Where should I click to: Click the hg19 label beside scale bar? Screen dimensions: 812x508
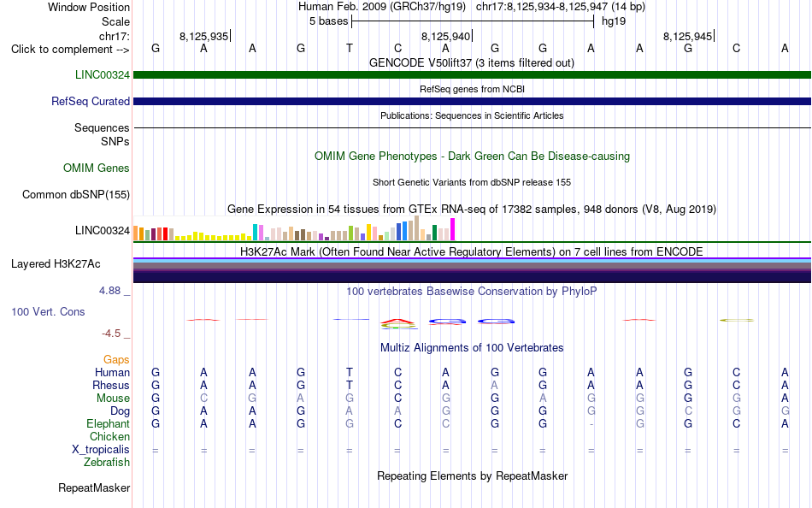(614, 21)
